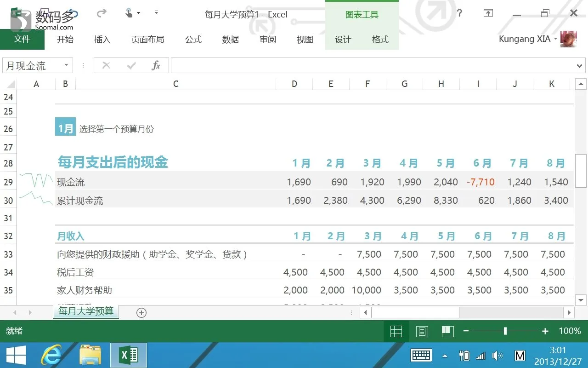
Task: Open the 页面布局 ribbon tab
Action: pyautogui.click(x=147, y=40)
